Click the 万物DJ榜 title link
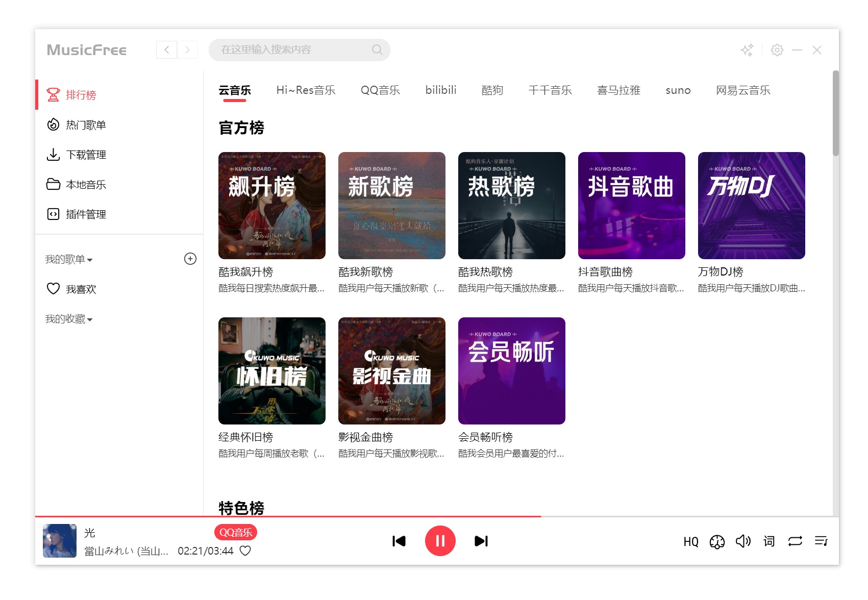Screen dimensions: 868x600 (721, 272)
